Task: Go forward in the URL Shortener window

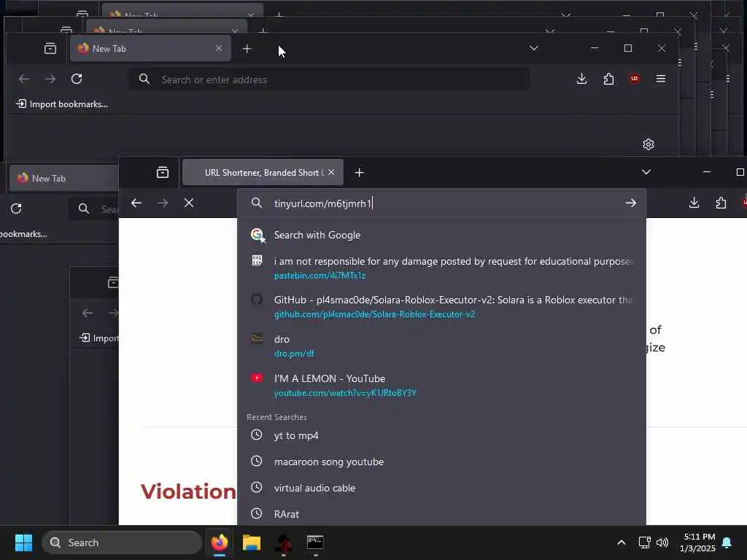Action: (x=163, y=203)
